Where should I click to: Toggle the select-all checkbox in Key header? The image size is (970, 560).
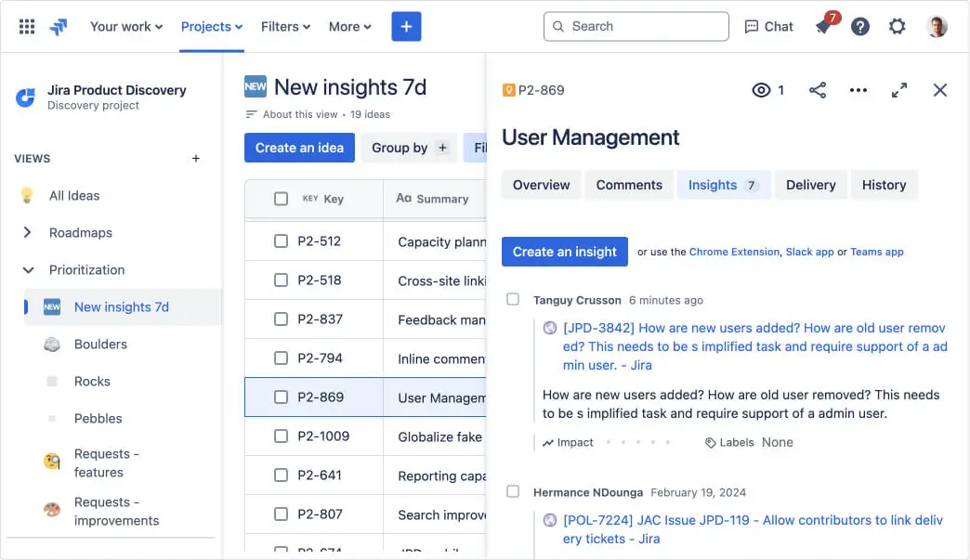pos(281,199)
